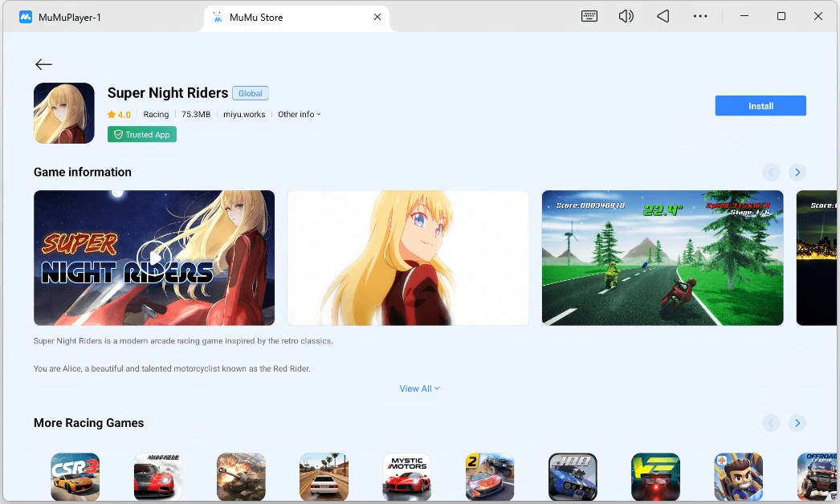
Task: Click the miyu.works developer name
Action: (244, 114)
